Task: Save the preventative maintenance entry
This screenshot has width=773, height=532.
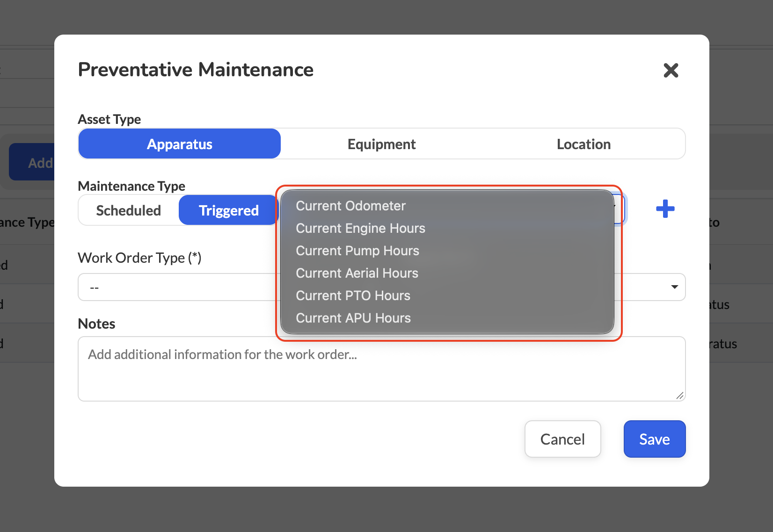Action: (x=655, y=439)
